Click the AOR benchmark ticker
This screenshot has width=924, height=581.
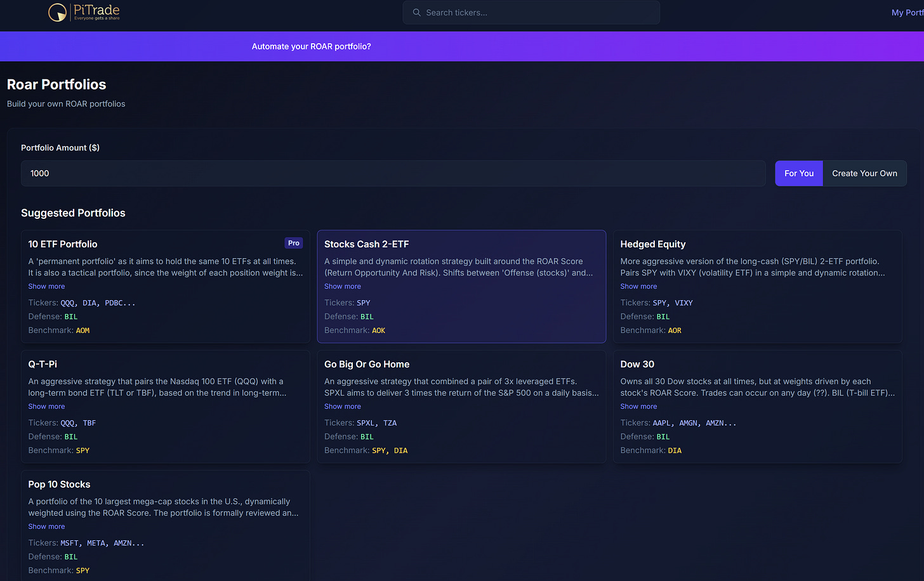tap(675, 330)
